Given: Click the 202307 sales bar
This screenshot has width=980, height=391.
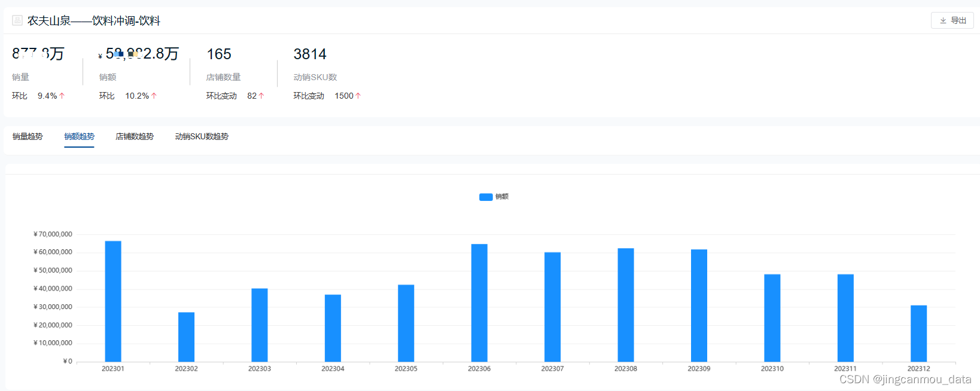Looking at the screenshot, I should (553, 307).
